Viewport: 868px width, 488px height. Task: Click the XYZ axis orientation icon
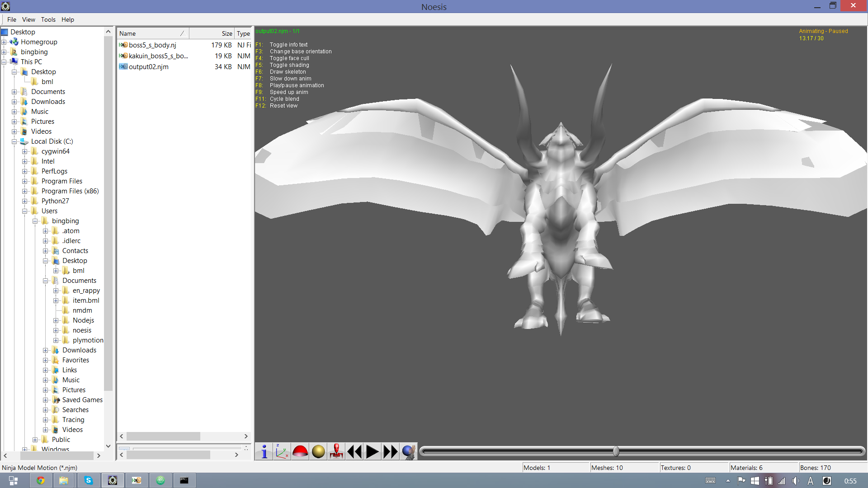click(x=282, y=451)
